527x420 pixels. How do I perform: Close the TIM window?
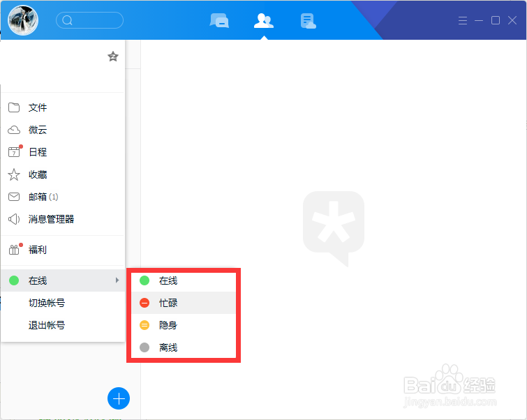pos(512,20)
